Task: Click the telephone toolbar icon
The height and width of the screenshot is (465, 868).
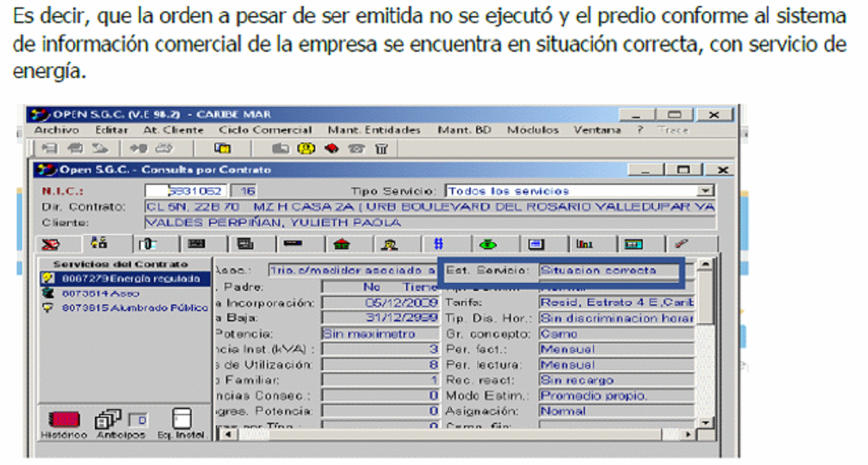Action: tap(356, 149)
